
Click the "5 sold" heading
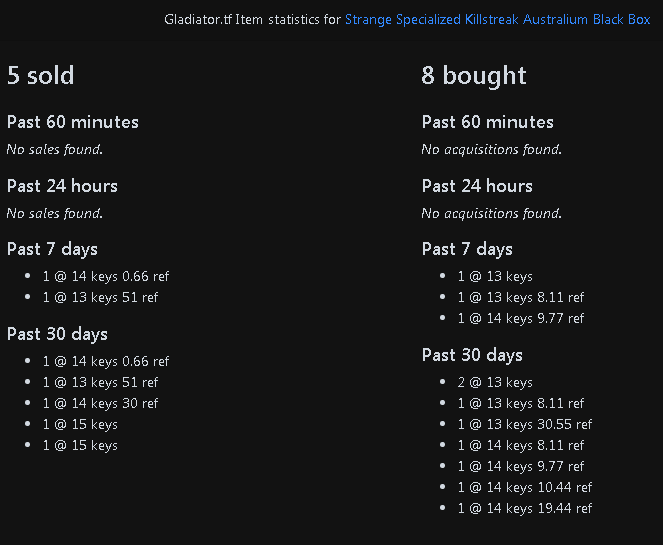pos(41,76)
